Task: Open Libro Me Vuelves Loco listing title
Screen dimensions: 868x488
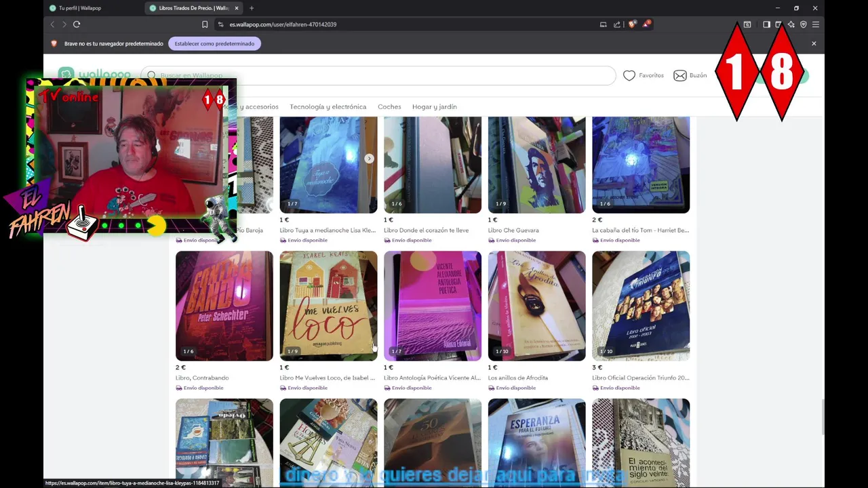Action: click(328, 378)
